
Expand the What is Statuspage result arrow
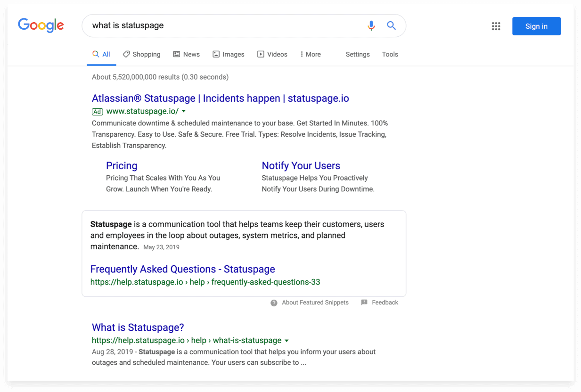click(x=287, y=340)
